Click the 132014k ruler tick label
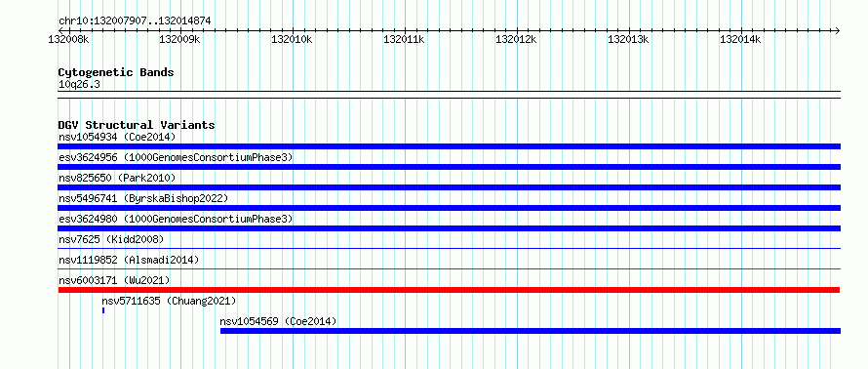Image resolution: width=868 pixels, height=369 pixels. (740, 39)
